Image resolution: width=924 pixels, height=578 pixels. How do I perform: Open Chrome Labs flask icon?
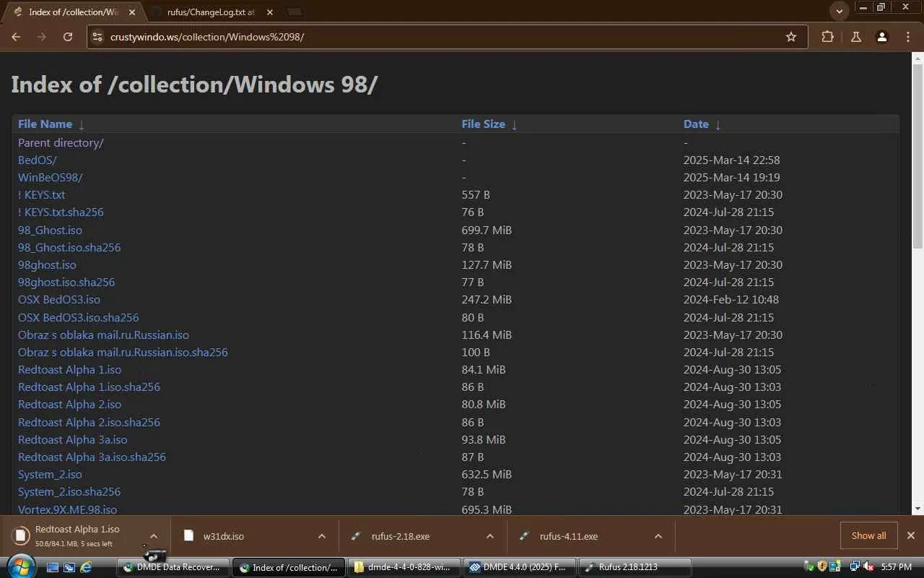tap(856, 37)
